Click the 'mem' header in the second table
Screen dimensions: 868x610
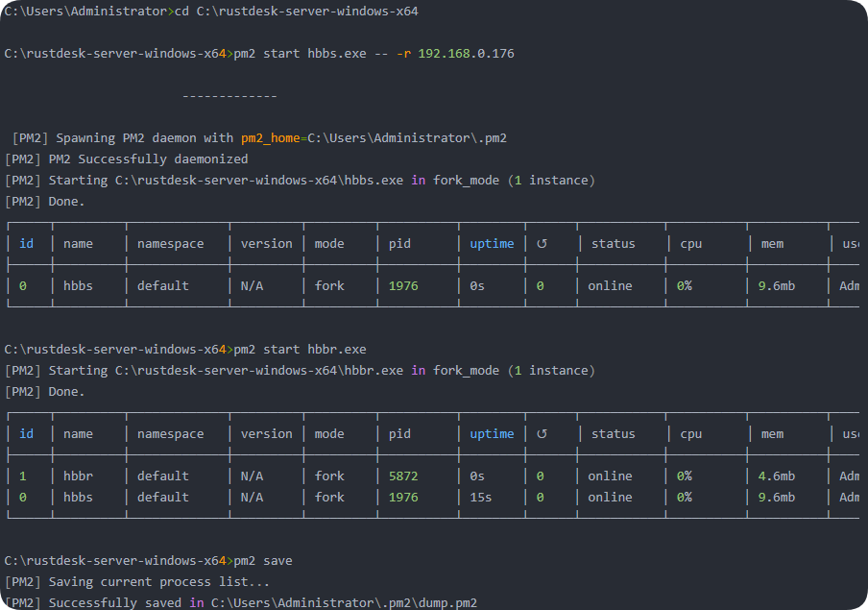point(772,434)
